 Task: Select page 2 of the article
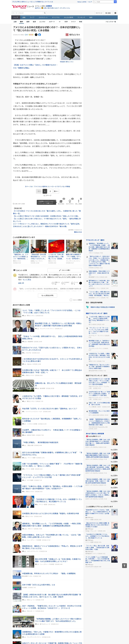[50, 191]
